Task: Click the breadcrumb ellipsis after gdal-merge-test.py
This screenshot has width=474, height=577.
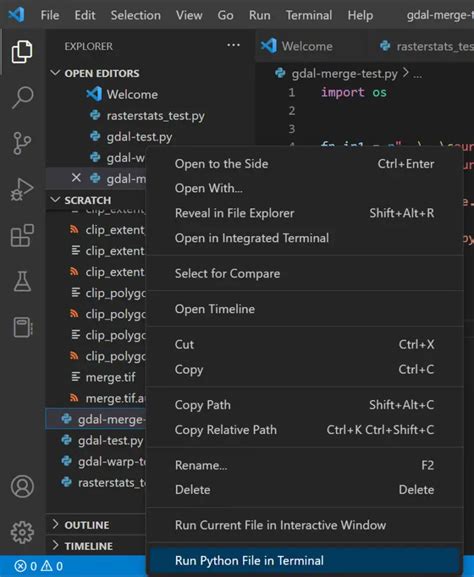Action: pyautogui.click(x=417, y=74)
